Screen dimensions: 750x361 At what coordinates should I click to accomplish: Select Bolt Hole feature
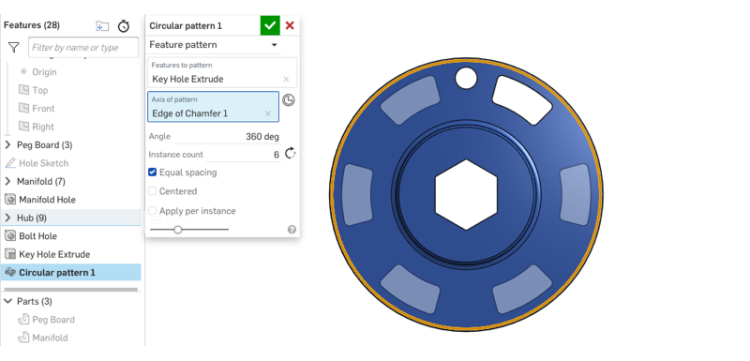pyautogui.click(x=38, y=236)
